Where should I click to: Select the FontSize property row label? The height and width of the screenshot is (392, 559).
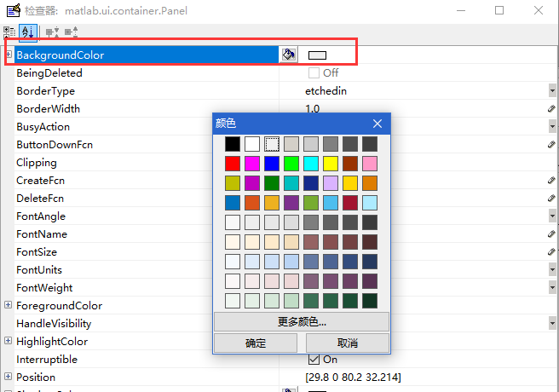point(37,252)
